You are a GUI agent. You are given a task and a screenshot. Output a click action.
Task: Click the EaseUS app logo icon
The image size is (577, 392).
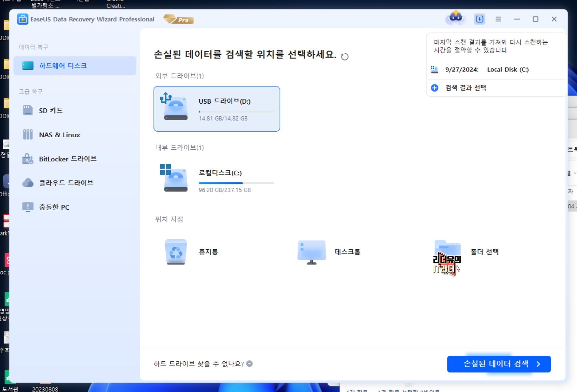[23, 19]
